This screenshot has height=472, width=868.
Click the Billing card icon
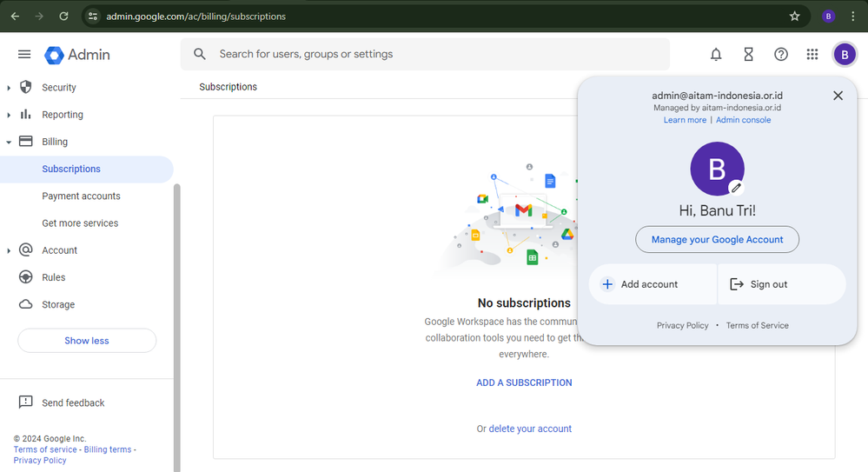(x=25, y=142)
